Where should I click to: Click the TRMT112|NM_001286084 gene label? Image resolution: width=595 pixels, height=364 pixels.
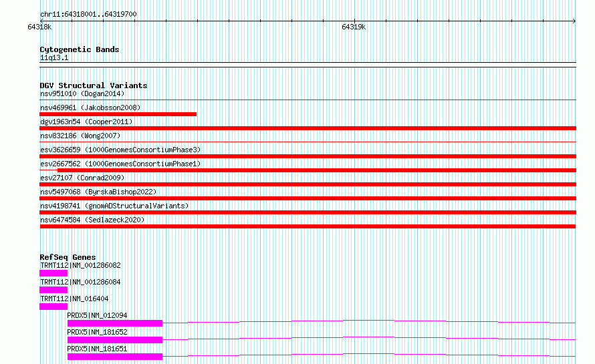tap(80, 282)
